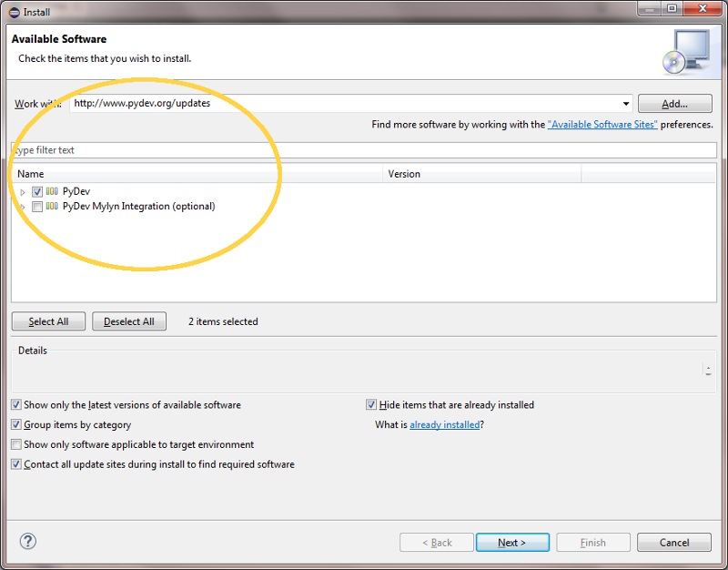
Task: Expand the PyDev tree node
Action: click(x=23, y=192)
